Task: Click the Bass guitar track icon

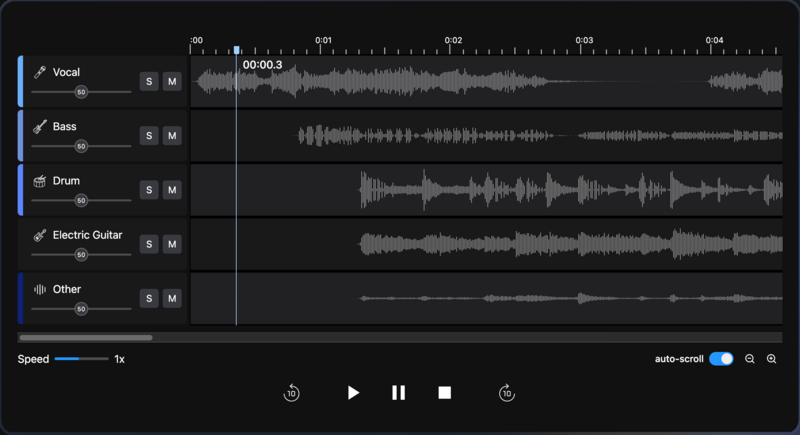Action: (40, 127)
